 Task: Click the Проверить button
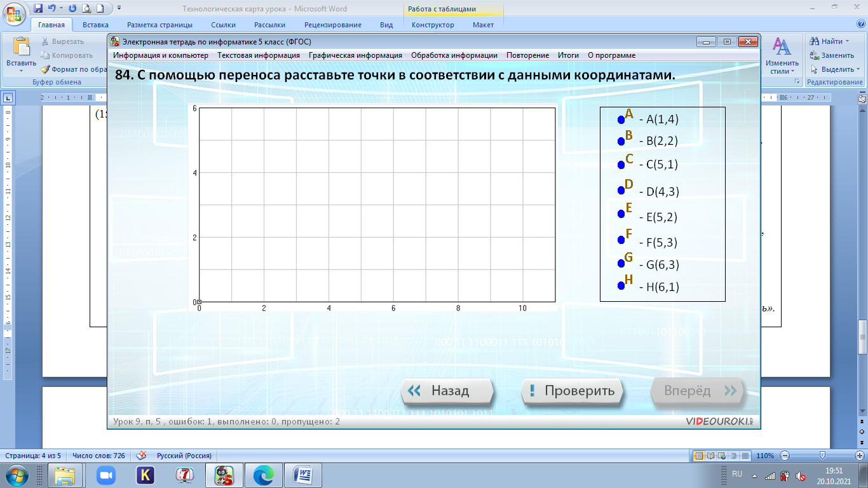point(571,391)
